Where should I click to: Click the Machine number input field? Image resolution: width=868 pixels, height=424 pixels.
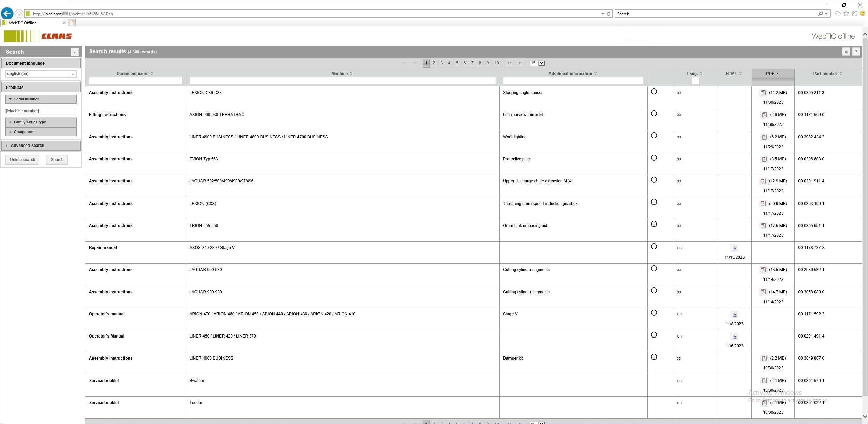pos(41,111)
